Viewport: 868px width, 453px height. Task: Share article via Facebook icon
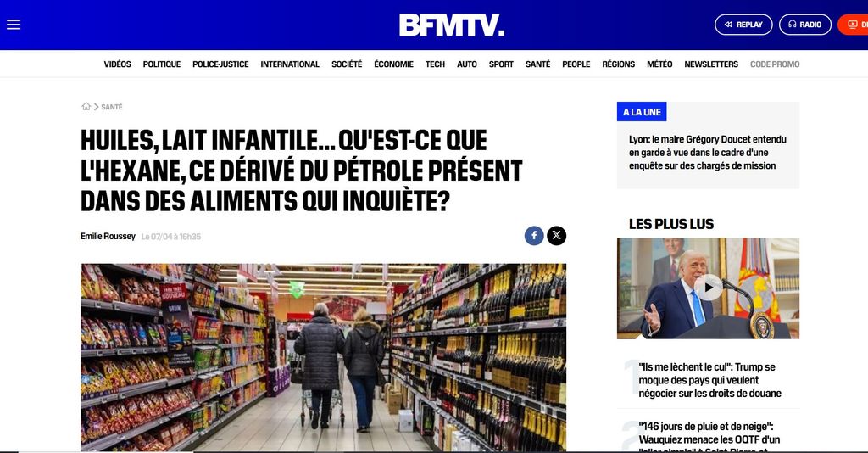coord(534,235)
